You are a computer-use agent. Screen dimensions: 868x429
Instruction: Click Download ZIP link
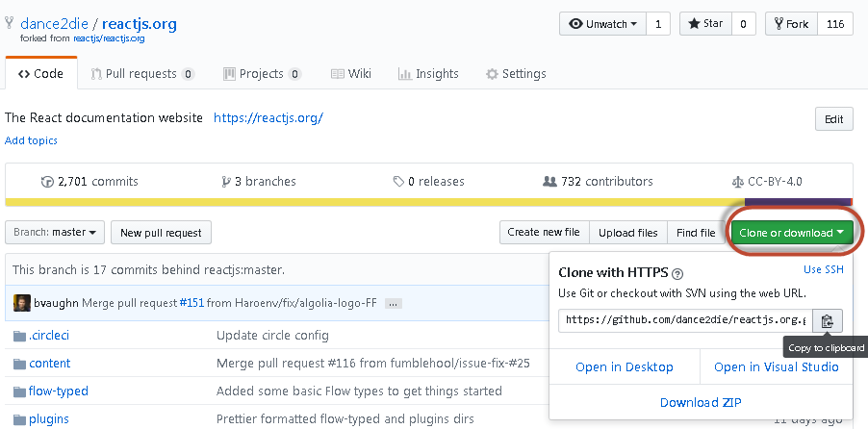tap(701, 402)
